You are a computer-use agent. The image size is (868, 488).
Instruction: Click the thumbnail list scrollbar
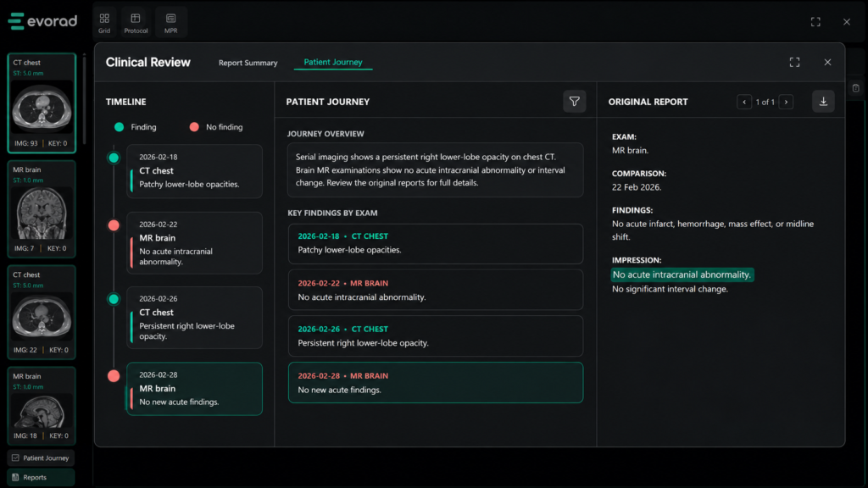coord(84,100)
